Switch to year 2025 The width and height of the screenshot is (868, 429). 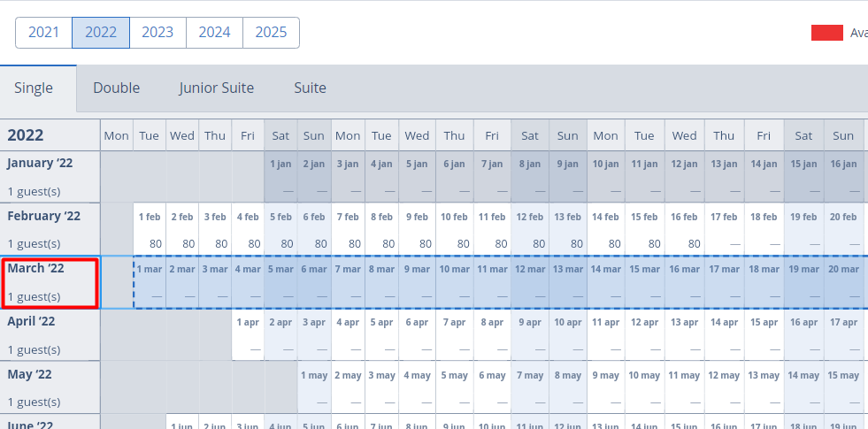pyautogui.click(x=272, y=33)
